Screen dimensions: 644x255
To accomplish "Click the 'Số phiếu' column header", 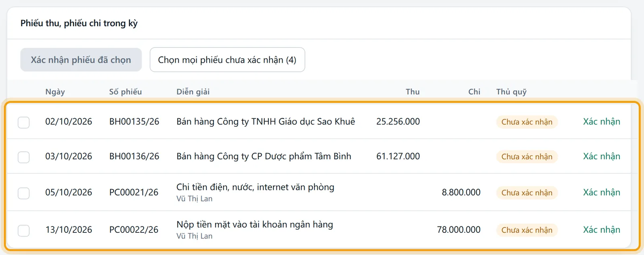I will click(x=126, y=92).
